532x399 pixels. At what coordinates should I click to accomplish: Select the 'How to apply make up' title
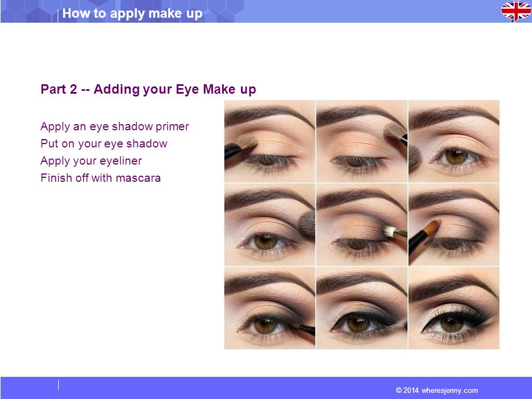click(x=132, y=13)
